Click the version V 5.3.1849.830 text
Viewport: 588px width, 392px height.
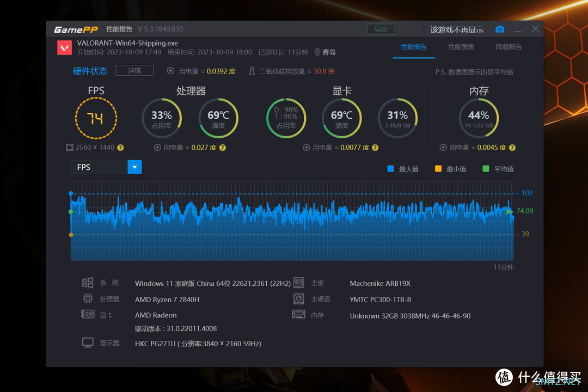[x=160, y=29]
